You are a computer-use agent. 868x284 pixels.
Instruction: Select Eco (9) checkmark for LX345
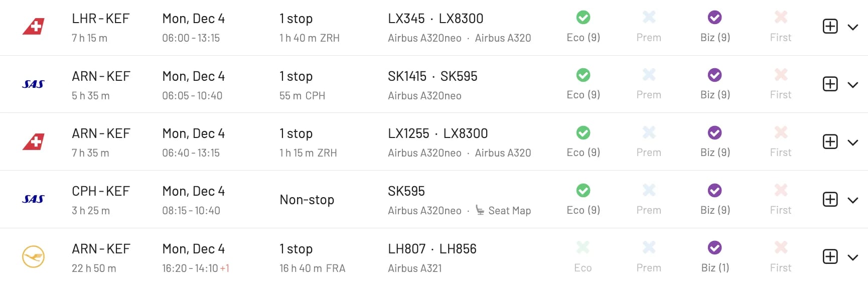(x=583, y=18)
